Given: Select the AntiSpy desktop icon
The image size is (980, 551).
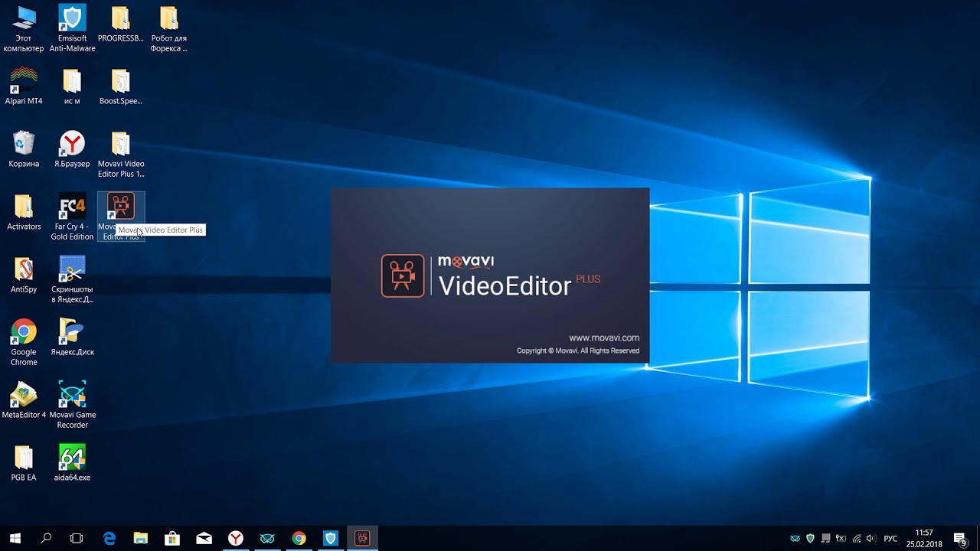Looking at the screenshot, I should point(24,275).
